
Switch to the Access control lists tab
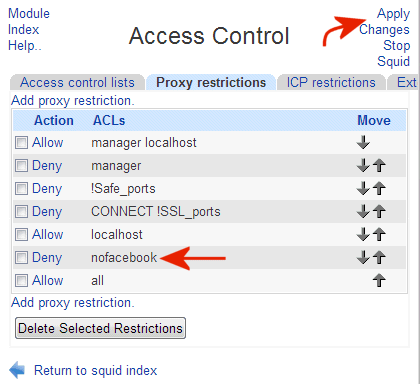77,82
